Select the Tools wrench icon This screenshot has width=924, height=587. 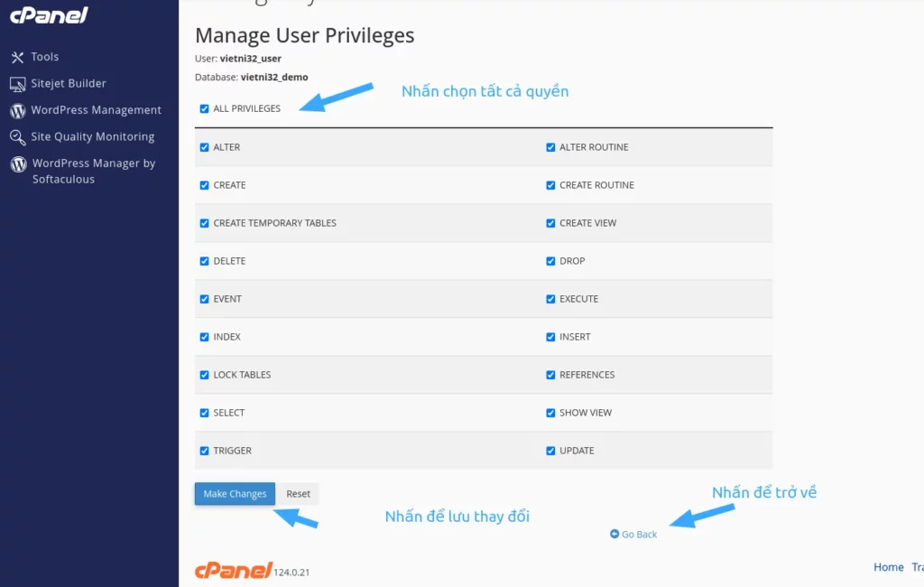16,56
